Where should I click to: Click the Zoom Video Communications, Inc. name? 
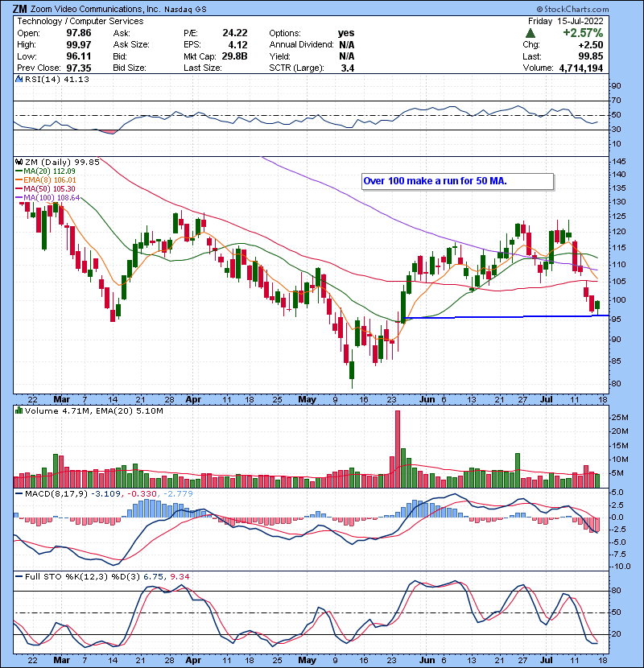[95, 9]
